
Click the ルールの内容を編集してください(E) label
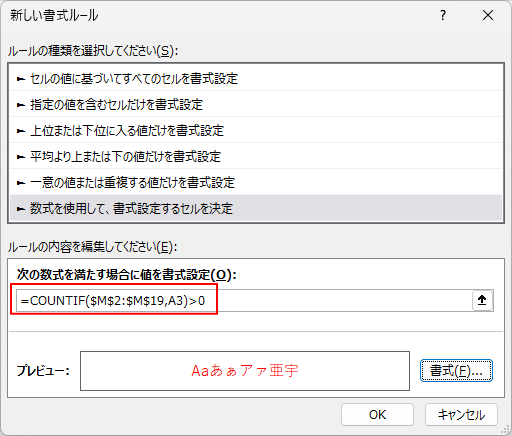point(92,247)
